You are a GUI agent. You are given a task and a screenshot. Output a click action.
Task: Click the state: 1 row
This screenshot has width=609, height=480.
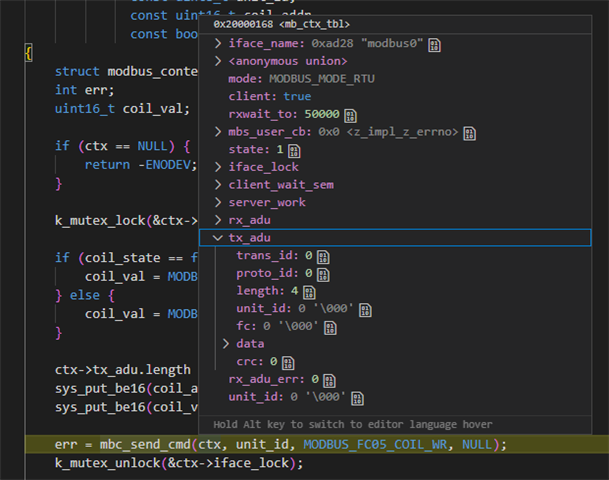395,150
